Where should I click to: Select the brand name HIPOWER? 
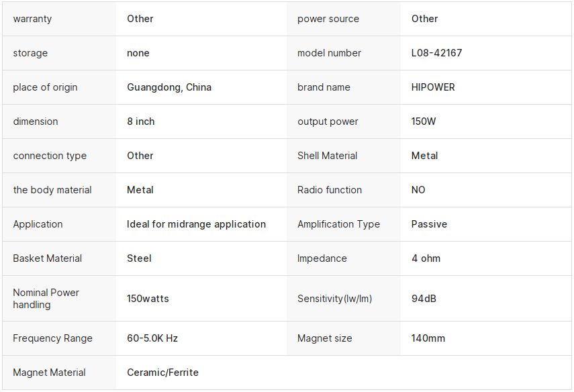[433, 87]
